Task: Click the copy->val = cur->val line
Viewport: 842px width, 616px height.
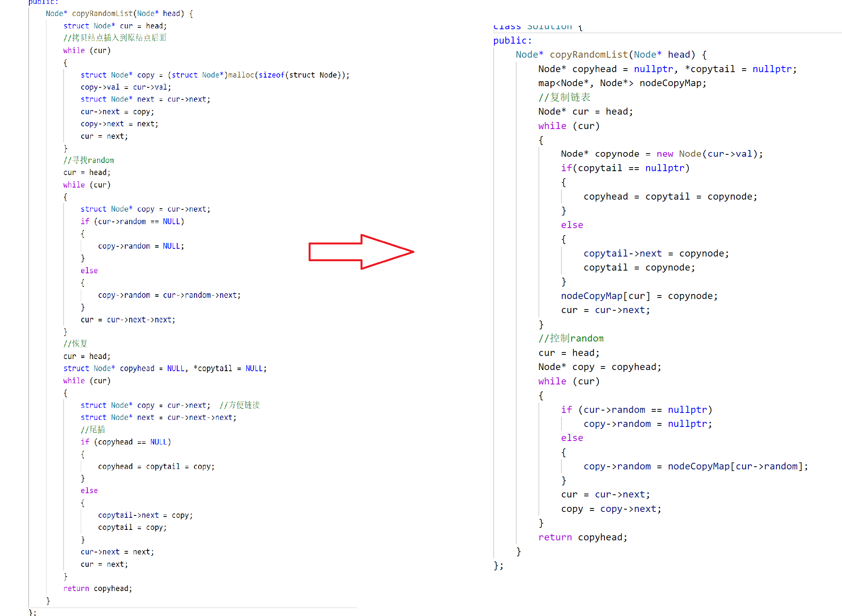Action: [126, 87]
